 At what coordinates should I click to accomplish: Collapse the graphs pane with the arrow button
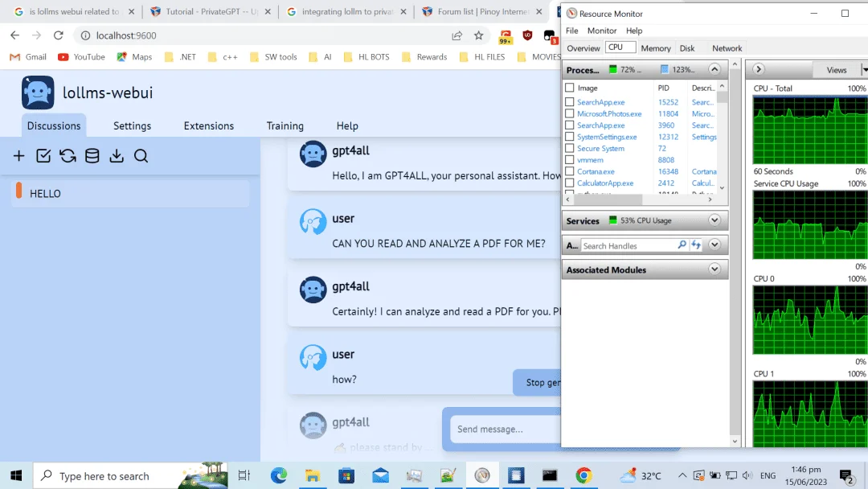(x=759, y=69)
